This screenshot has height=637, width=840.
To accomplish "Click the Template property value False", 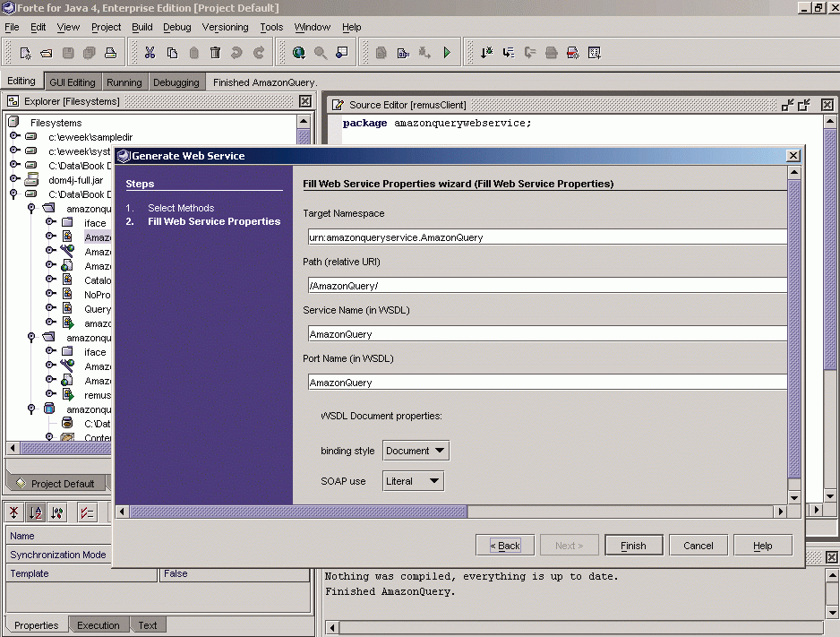I will click(234, 573).
